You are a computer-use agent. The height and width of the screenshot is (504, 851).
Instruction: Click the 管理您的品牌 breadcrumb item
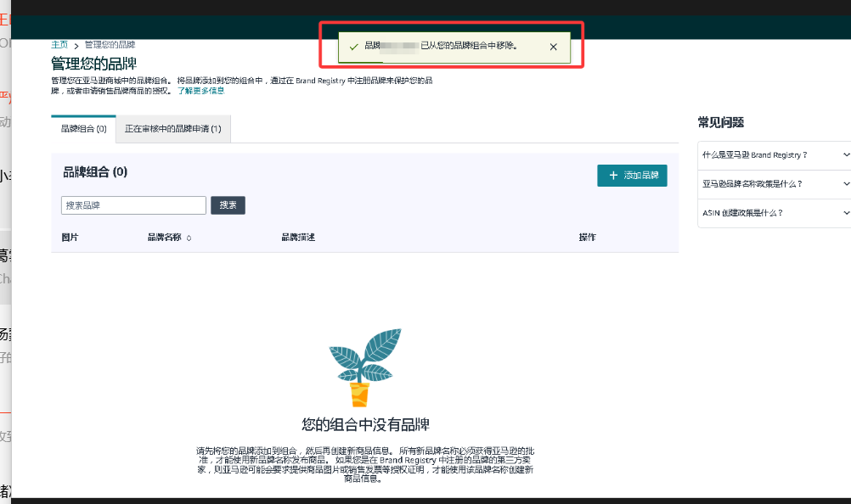110,44
